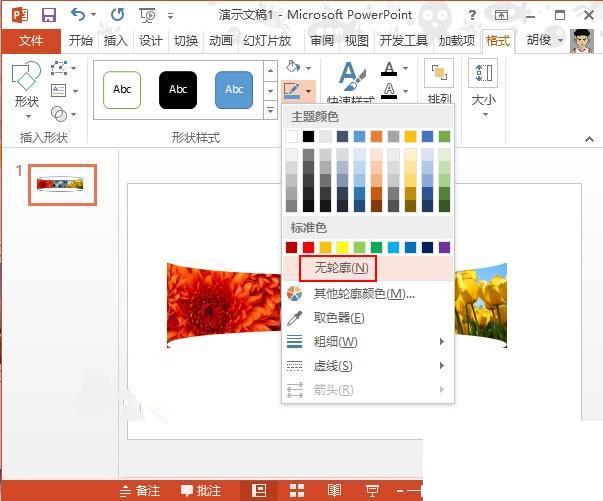Expand the Shape Outline dropdown arrow
The width and height of the screenshot is (603, 501).
pos(308,92)
